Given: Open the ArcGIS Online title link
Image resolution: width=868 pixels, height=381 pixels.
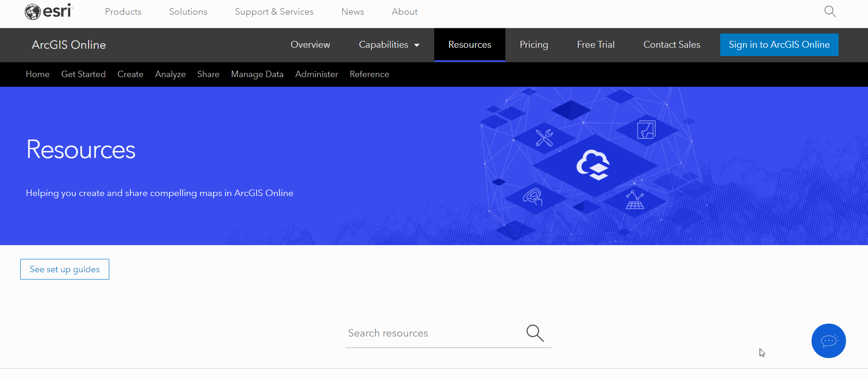Looking at the screenshot, I should pyautogui.click(x=69, y=45).
